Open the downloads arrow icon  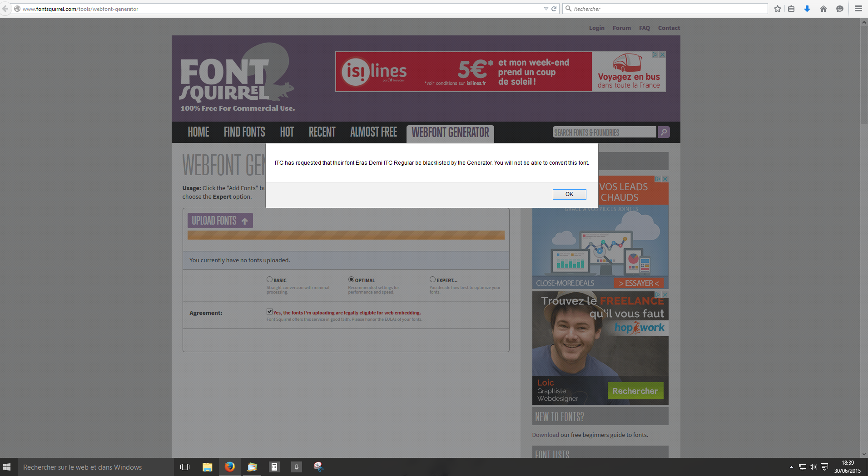click(807, 9)
